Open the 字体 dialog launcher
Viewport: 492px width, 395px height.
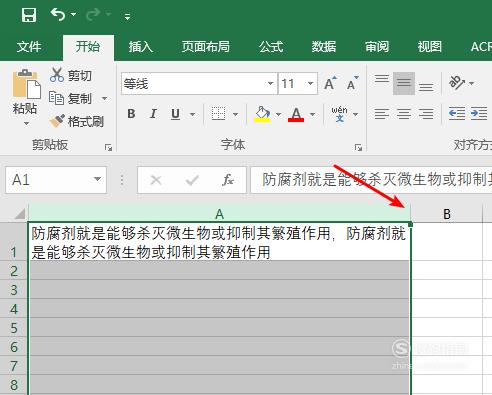point(358,147)
